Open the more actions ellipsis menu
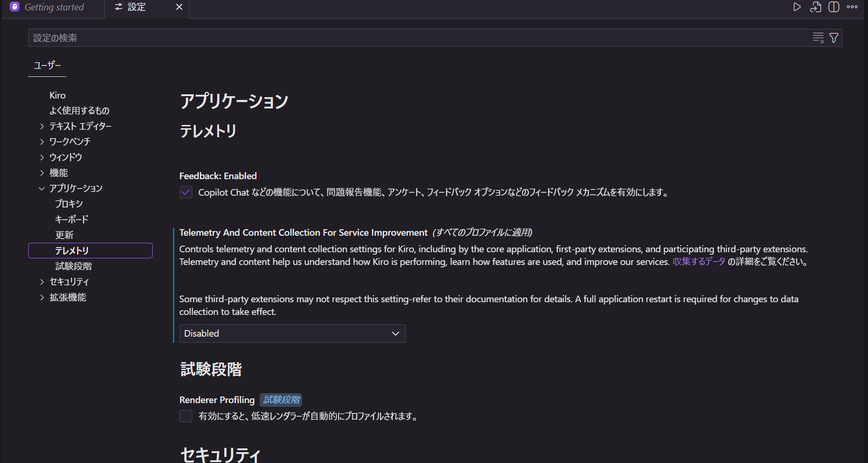The height and width of the screenshot is (463, 868). click(852, 7)
